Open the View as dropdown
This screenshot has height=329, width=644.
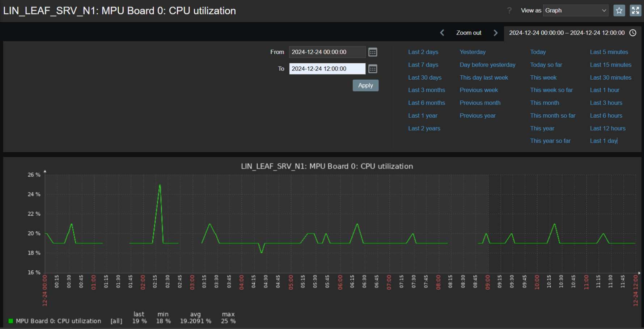coord(576,10)
